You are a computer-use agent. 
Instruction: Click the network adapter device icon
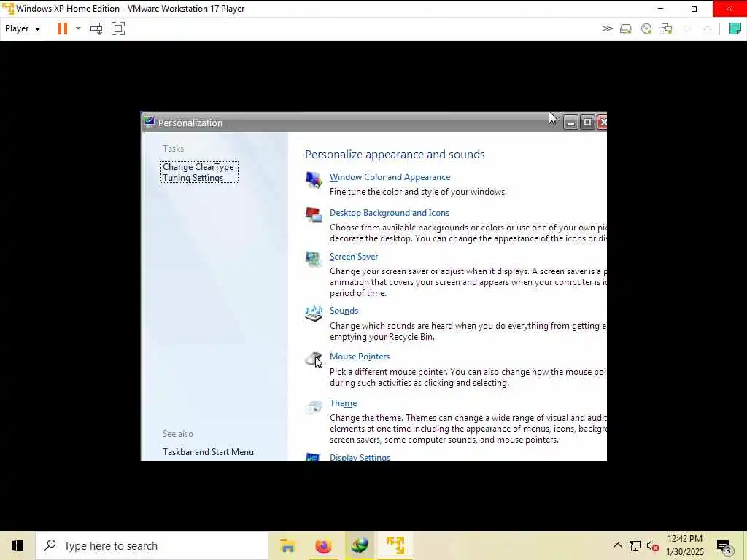(x=667, y=28)
